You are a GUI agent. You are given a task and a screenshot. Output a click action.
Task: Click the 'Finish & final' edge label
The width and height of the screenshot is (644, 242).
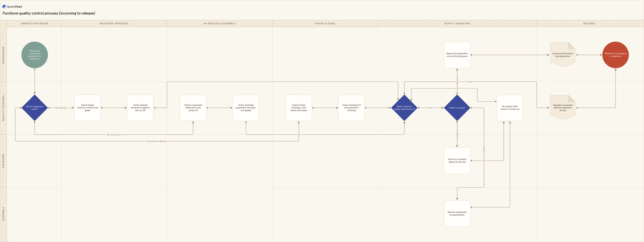pos(157,141)
